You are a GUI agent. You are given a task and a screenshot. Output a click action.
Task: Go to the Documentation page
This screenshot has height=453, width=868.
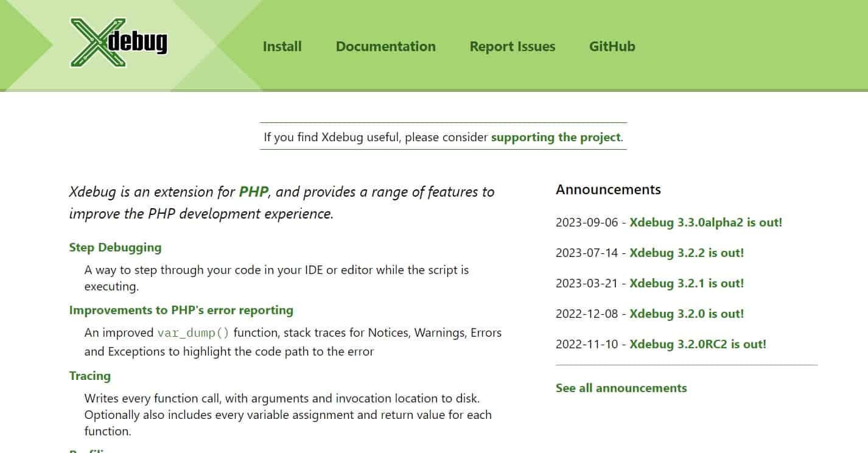click(385, 47)
